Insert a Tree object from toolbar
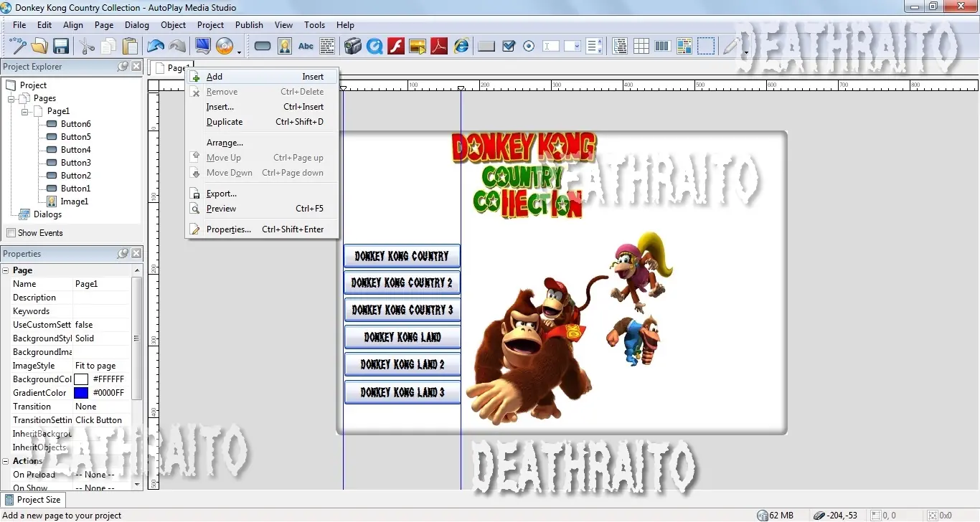Image resolution: width=980 pixels, height=522 pixels. point(620,47)
